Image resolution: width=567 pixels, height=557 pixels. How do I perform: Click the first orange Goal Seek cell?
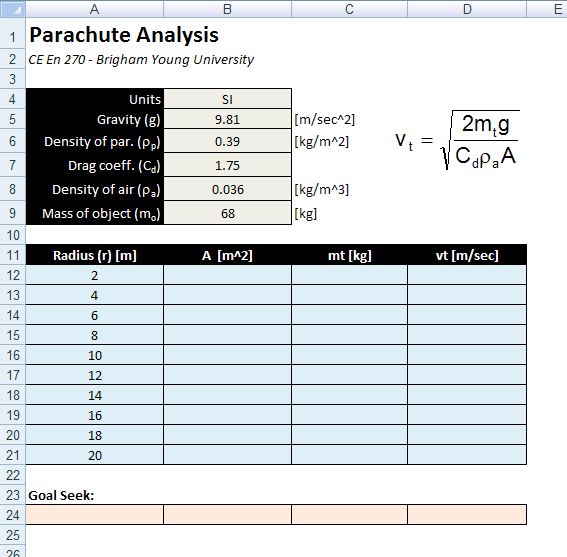(94, 515)
